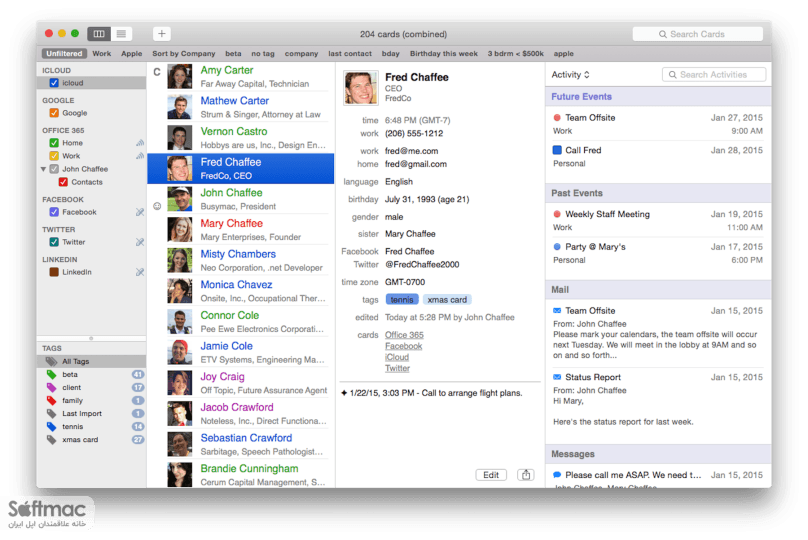Click Amy Carter's contact photo
The width and height of the screenshot is (808, 540).
pos(180,76)
